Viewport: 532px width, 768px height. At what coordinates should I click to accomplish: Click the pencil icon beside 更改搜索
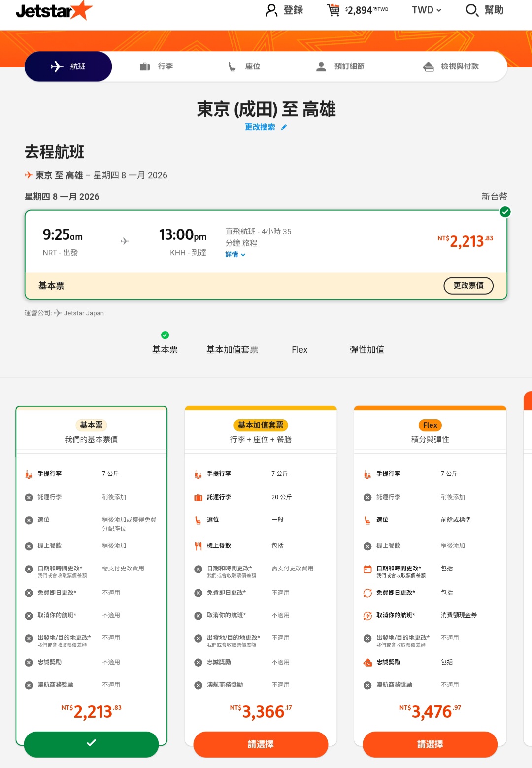pos(284,127)
